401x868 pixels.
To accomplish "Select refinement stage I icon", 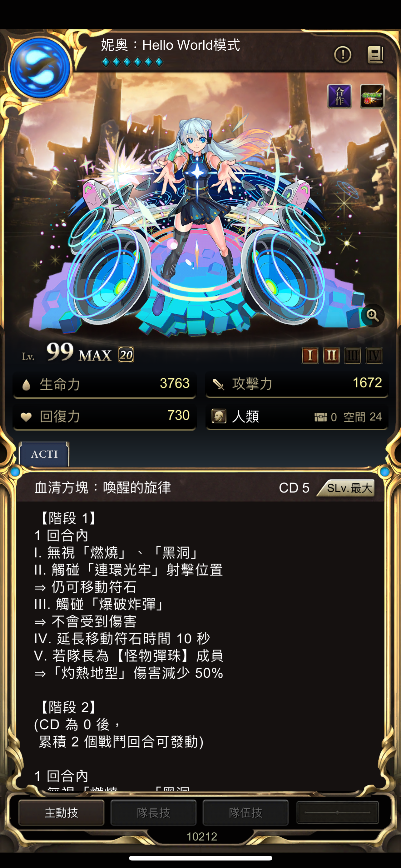I will pos(310,356).
